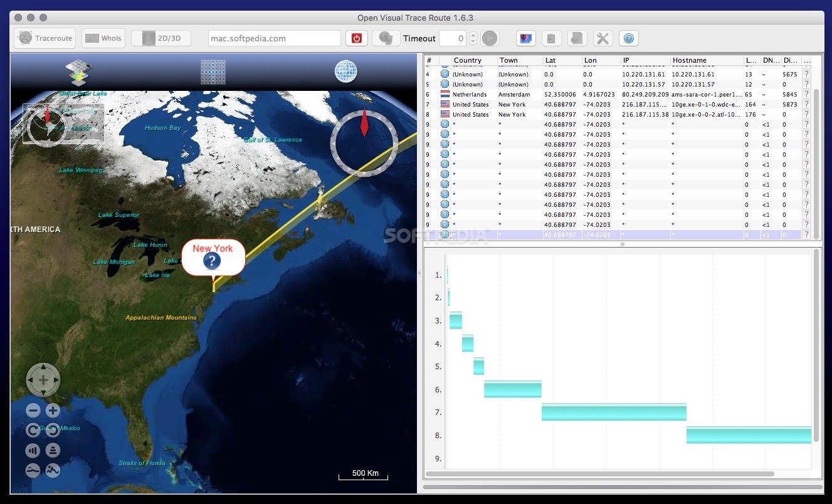The height and width of the screenshot is (504, 832).
Task: Open settings with the wrench and screwdriver icon
Action: click(603, 38)
